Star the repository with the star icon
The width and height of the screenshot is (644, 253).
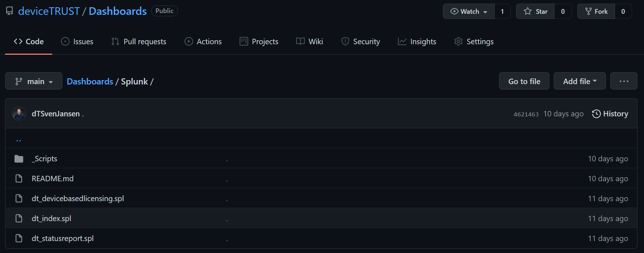[x=528, y=12]
